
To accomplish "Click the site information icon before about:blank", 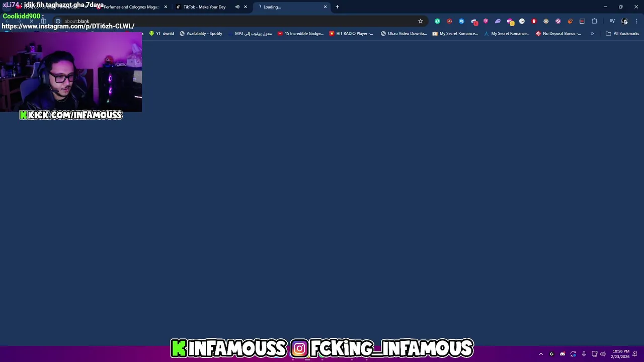I will coord(58,21).
